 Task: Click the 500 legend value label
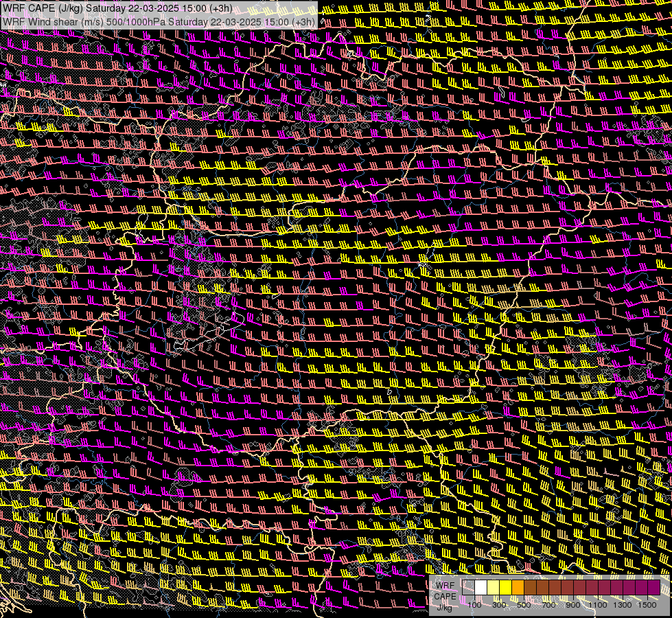pos(524,605)
